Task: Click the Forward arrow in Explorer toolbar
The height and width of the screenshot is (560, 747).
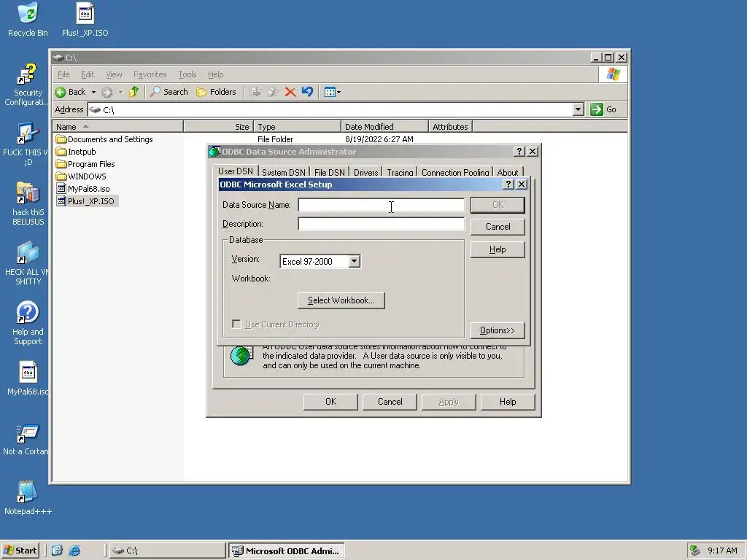Action: [x=107, y=93]
